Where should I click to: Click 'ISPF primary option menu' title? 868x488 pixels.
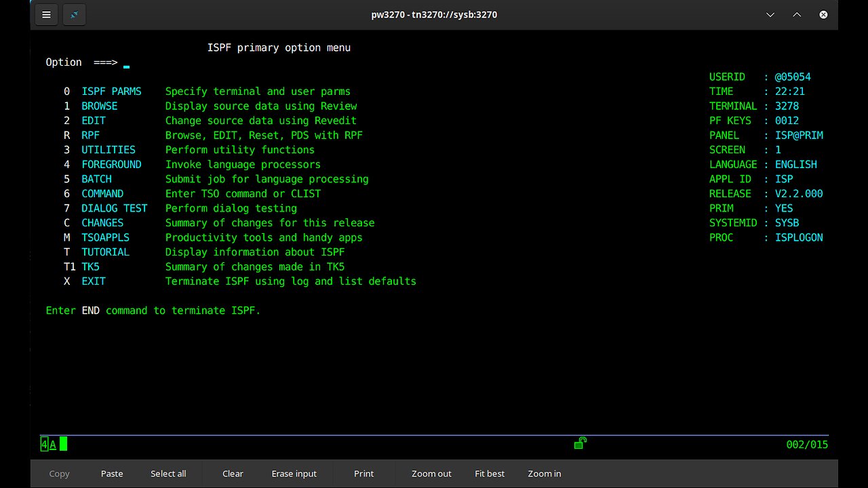point(279,47)
